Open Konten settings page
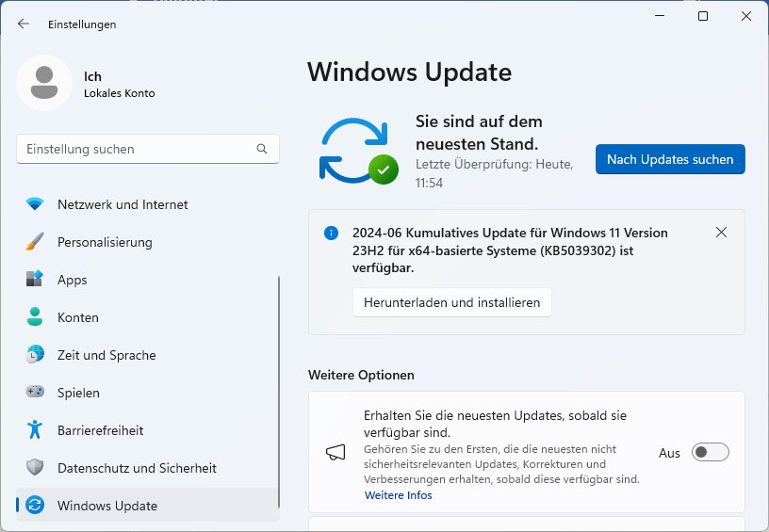Image resolution: width=769 pixels, height=532 pixels. tap(147, 317)
